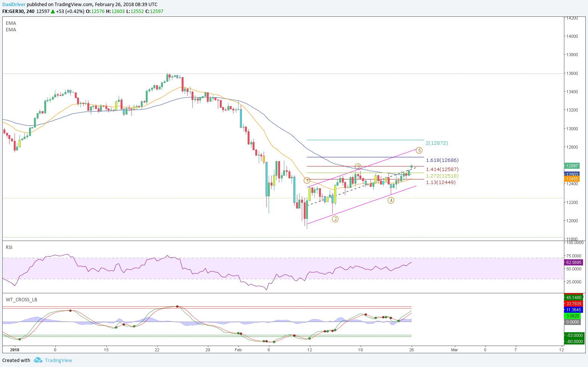Click the 12000 price axis label
Image resolution: width=588 pixels, height=367 pixels.
coord(572,221)
